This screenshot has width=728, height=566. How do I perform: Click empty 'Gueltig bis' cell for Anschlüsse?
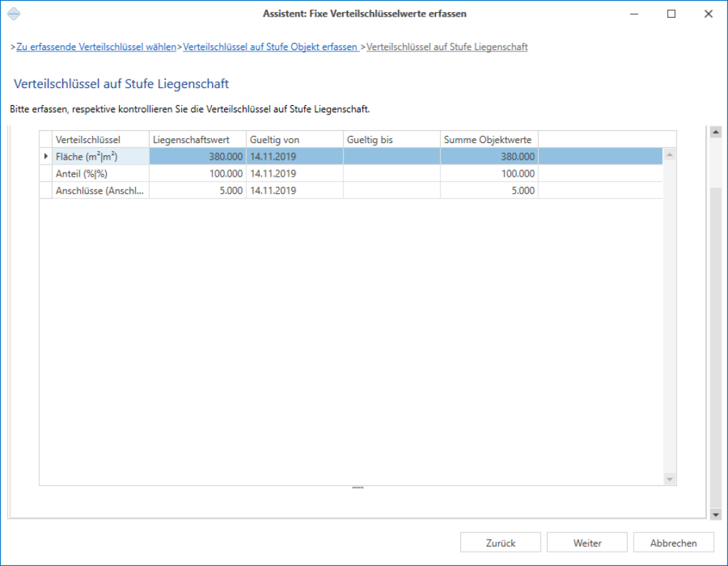click(x=392, y=190)
